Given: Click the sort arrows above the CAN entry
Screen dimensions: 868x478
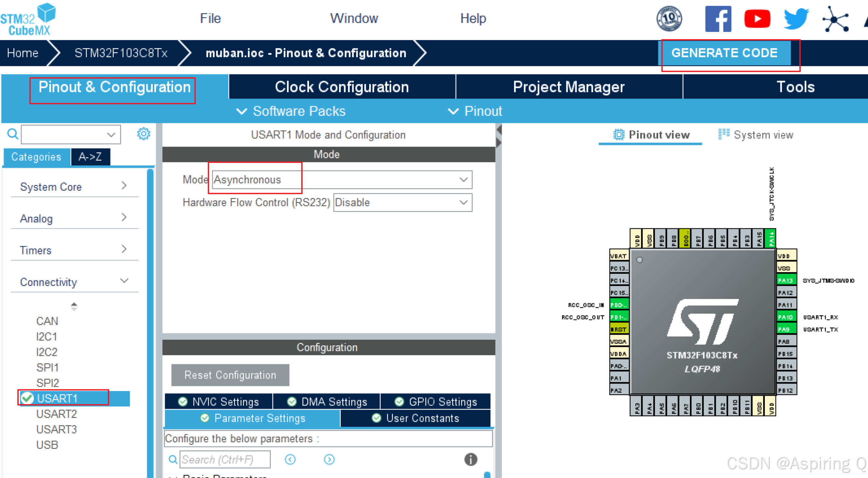Looking at the screenshot, I should (x=74, y=306).
